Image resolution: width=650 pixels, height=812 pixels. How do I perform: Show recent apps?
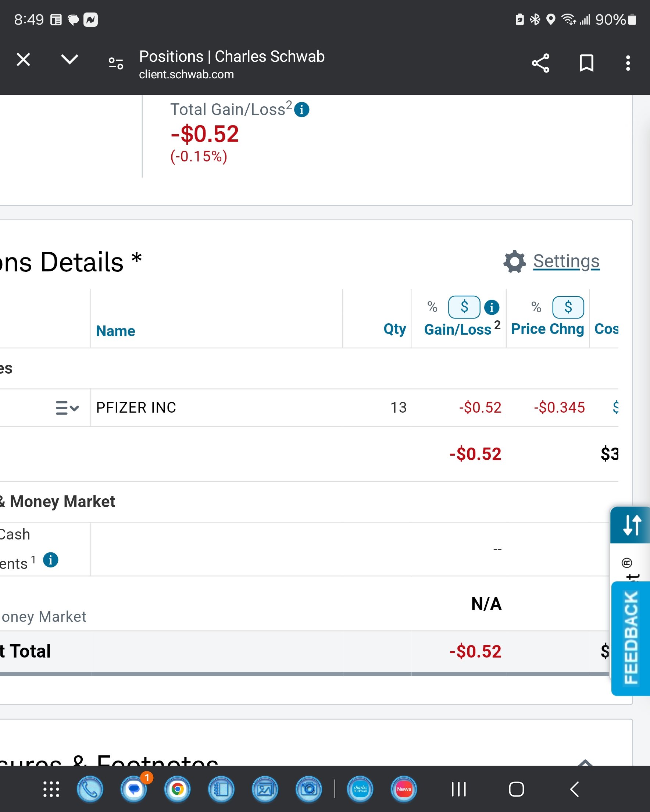pos(459,789)
